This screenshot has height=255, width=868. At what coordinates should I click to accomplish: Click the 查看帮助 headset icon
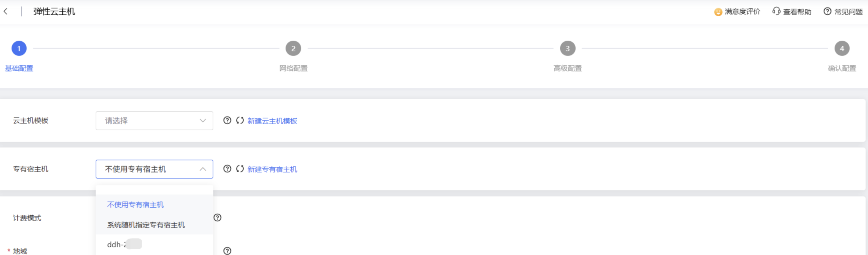point(776,11)
